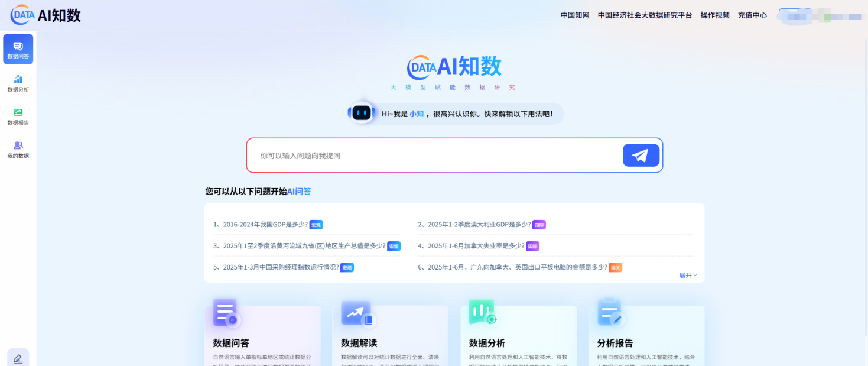Click the question input field
This screenshot has height=366, width=868.
coord(434,156)
